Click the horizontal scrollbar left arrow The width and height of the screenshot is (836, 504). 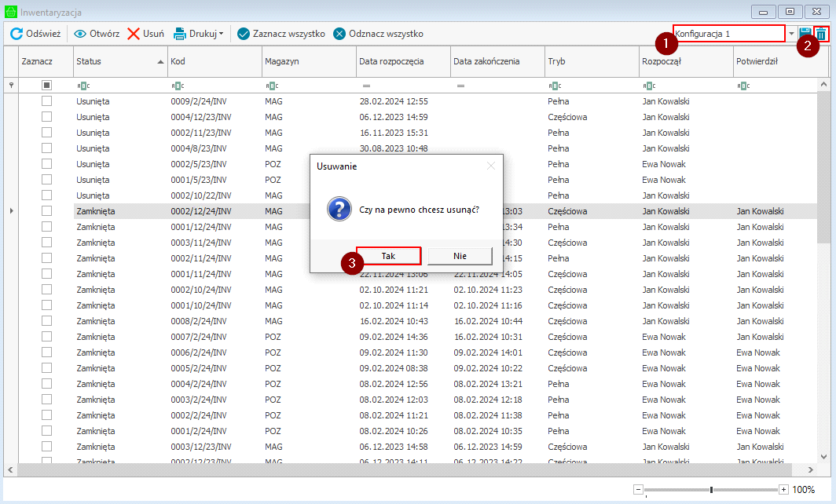click(x=9, y=470)
